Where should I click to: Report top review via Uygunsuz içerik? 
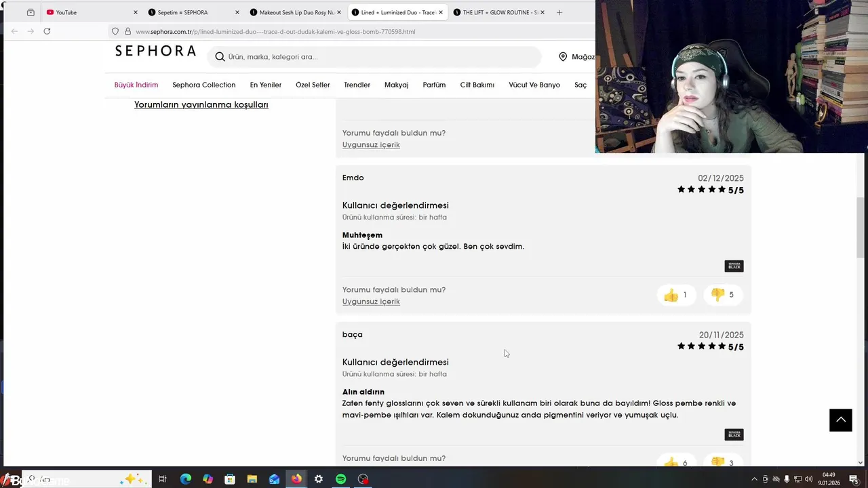(x=371, y=145)
